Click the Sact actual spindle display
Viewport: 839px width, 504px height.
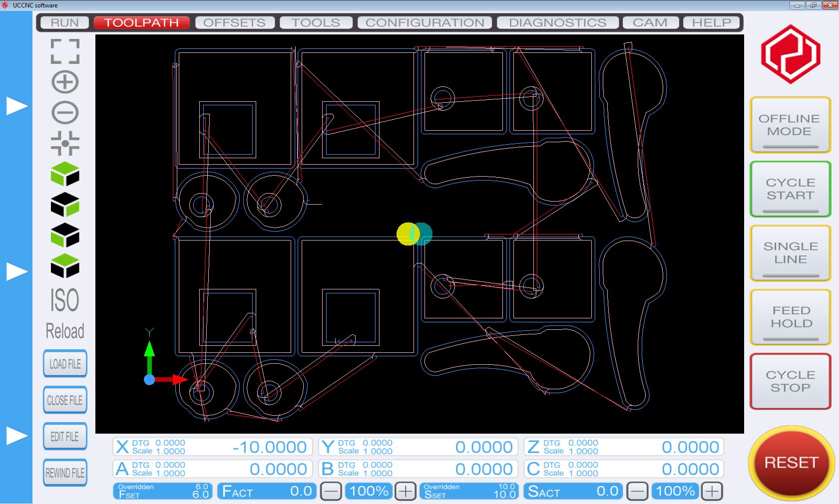(x=573, y=491)
